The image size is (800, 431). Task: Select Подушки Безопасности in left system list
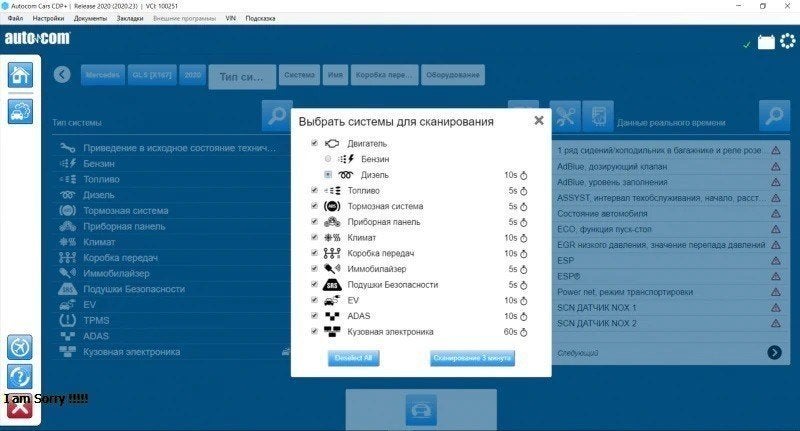pos(172,289)
